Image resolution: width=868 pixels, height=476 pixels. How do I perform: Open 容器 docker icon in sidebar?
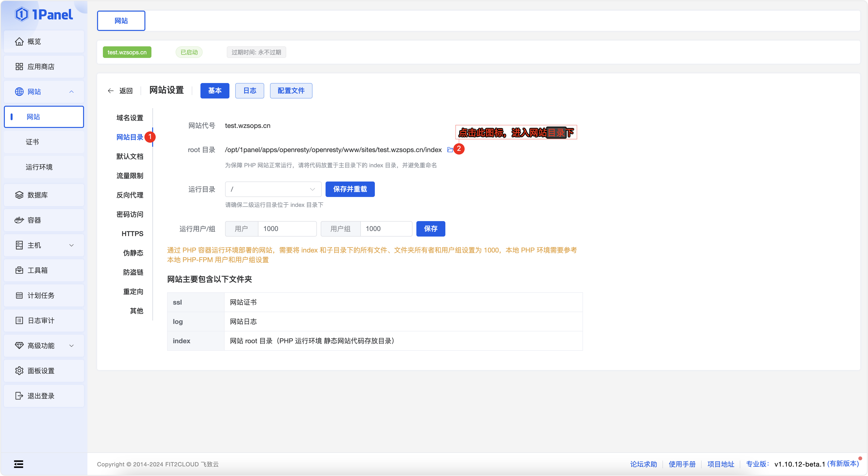(x=19, y=220)
